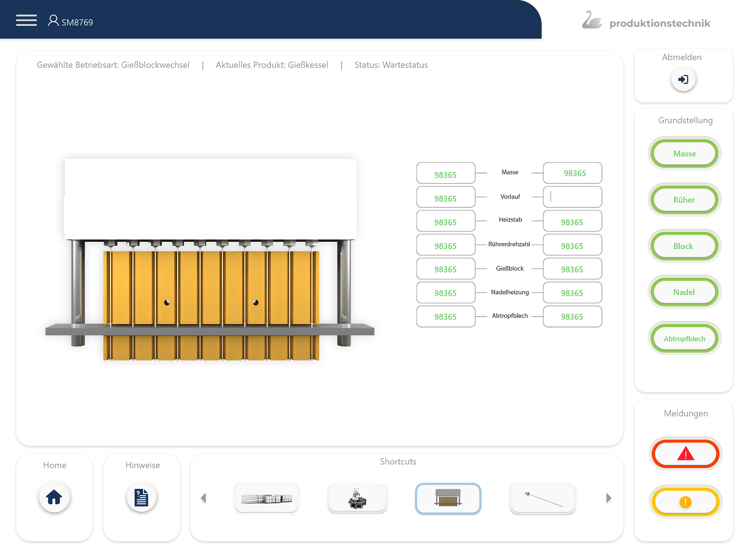Click the Nadel Grundstellung button
Screen dimensions: 747x560
click(x=684, y=292)
